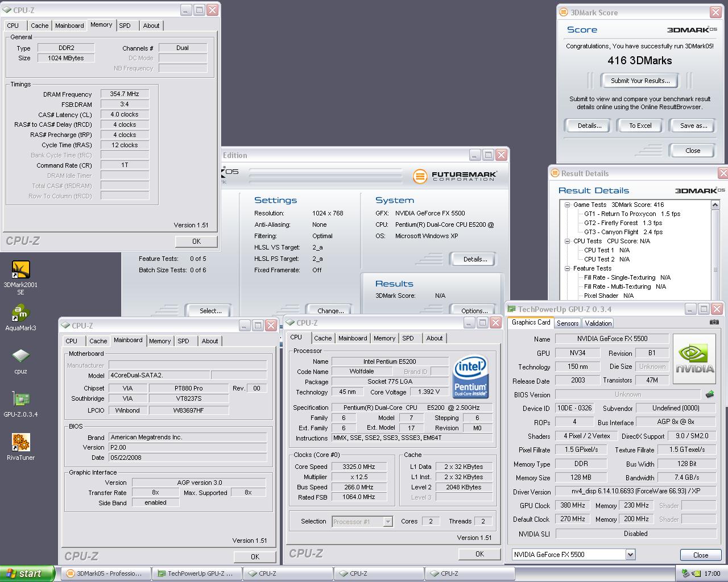Click To Excel button
Screen dimensions: 728x582
640,126
